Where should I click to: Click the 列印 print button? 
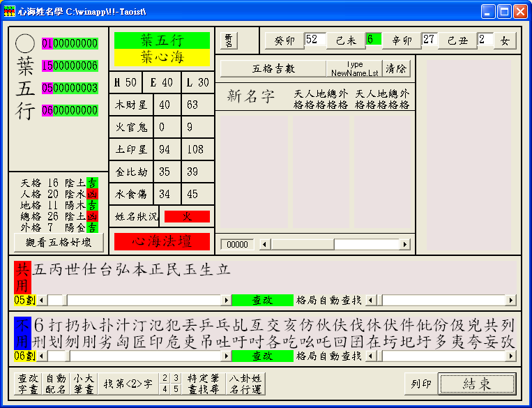(x=421, y=384)
